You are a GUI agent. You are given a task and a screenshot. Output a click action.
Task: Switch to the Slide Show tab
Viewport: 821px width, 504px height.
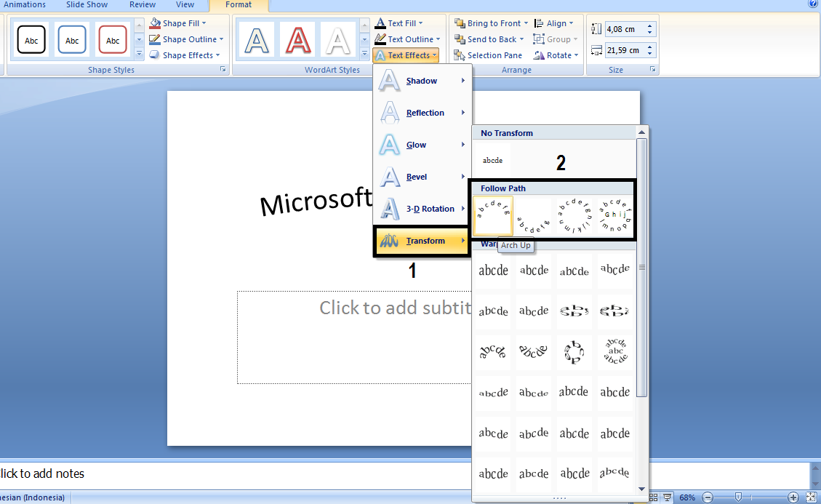[87, 4]
